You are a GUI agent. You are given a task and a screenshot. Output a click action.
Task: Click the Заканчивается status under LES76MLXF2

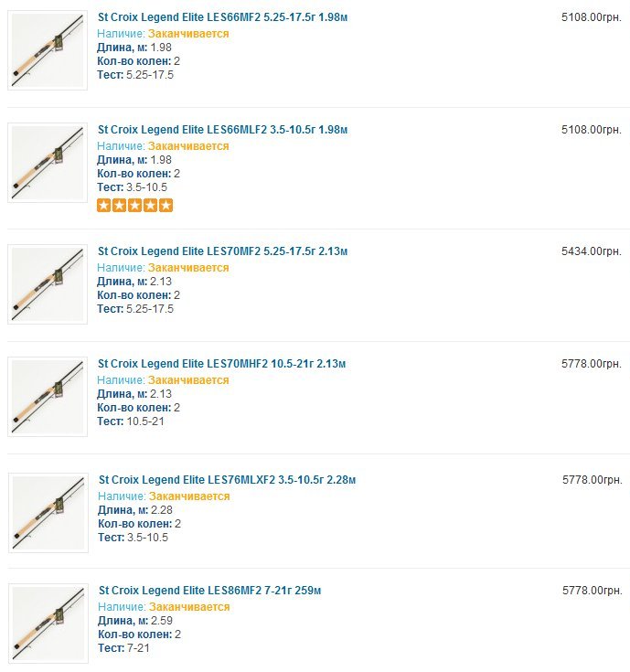[189, 496]
